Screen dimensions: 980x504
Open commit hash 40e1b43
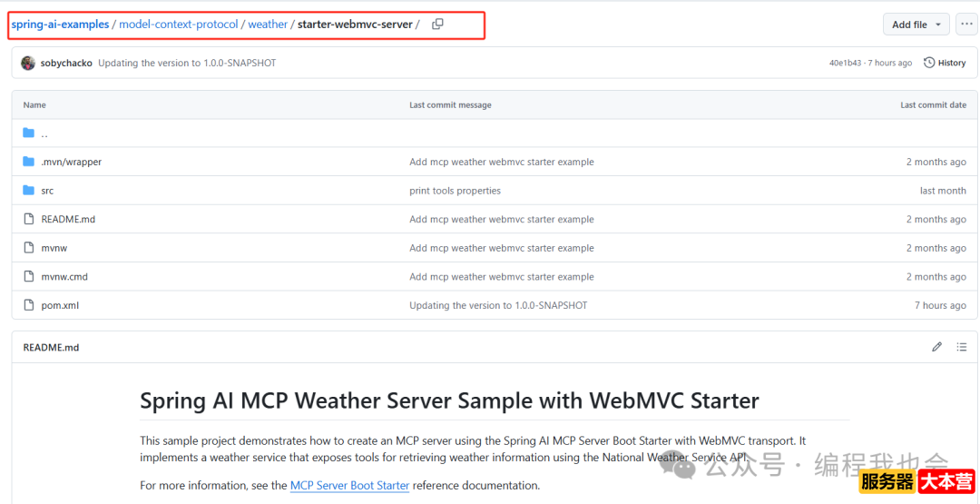845,64
